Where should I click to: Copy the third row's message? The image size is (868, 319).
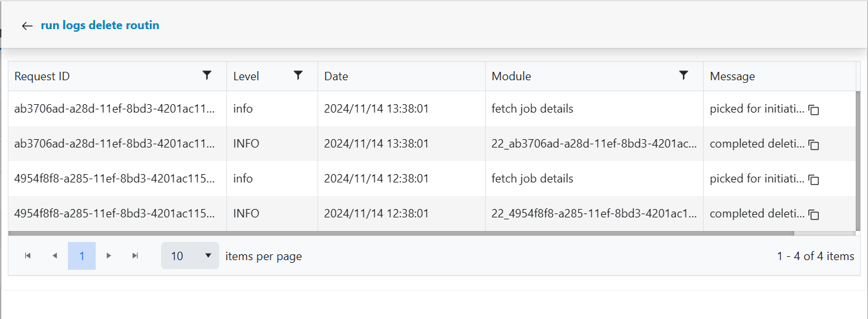814,179
